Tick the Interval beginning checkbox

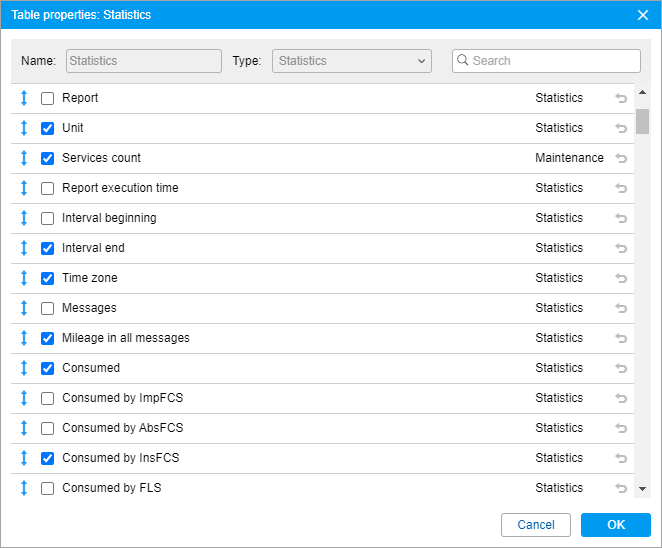click(47, 219)
